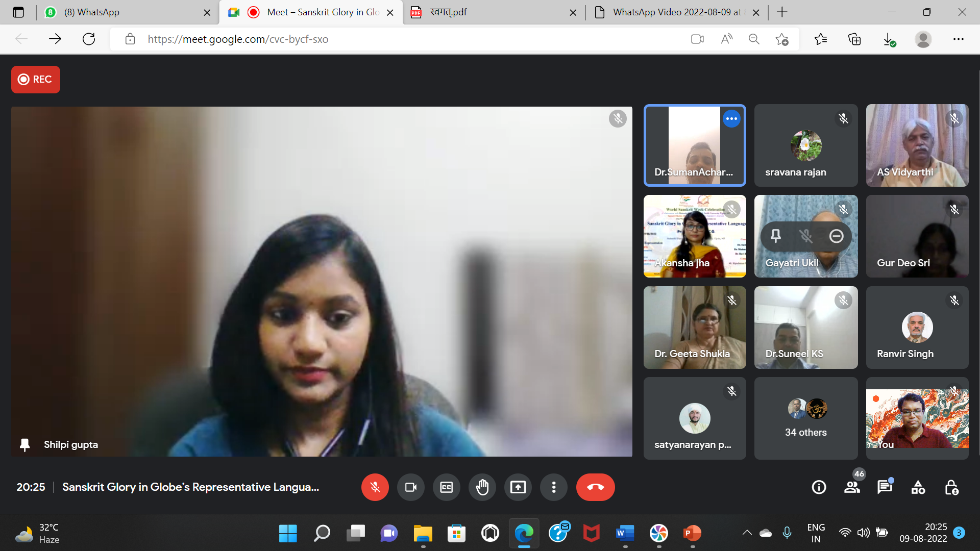Click Present now screen share icon

(x=518, y=487)
